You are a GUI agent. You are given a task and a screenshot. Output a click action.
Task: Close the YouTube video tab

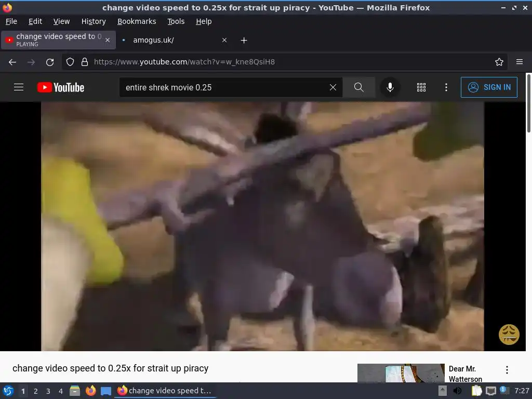pyautogui.click(x=108, y=40)
